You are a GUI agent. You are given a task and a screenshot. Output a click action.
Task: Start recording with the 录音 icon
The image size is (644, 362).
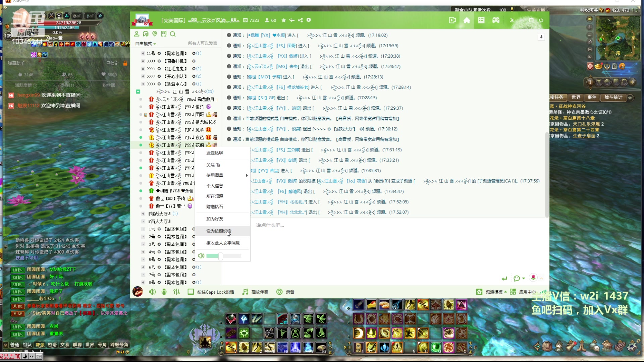tap(279, 292)
